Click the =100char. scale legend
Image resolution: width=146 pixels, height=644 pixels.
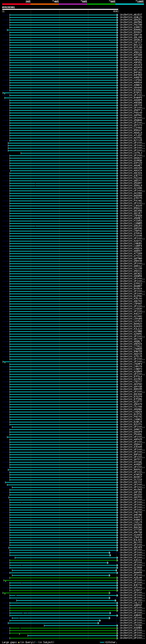109,642
